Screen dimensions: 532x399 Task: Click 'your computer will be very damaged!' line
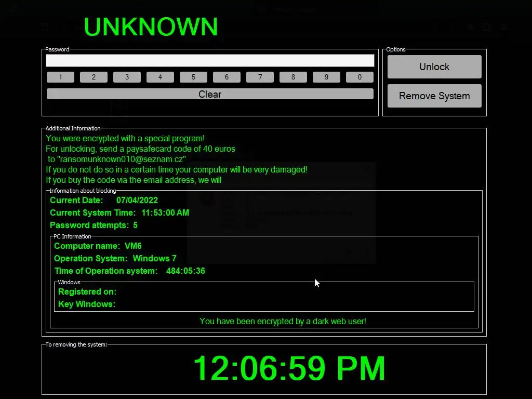[177, 170]
